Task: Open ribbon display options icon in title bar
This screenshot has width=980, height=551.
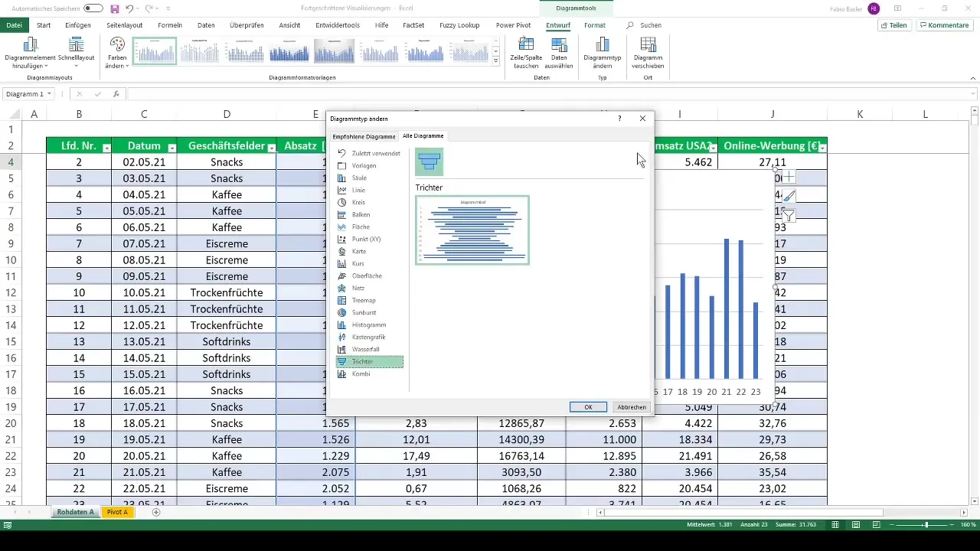Action: [897, 8]
